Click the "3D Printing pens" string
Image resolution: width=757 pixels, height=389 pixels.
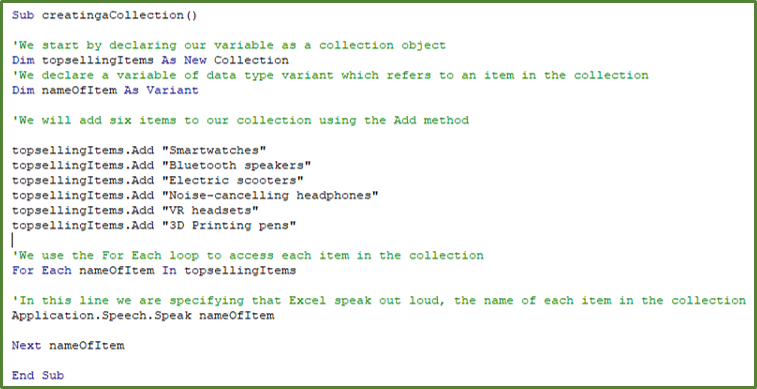[x=229, y=225]
